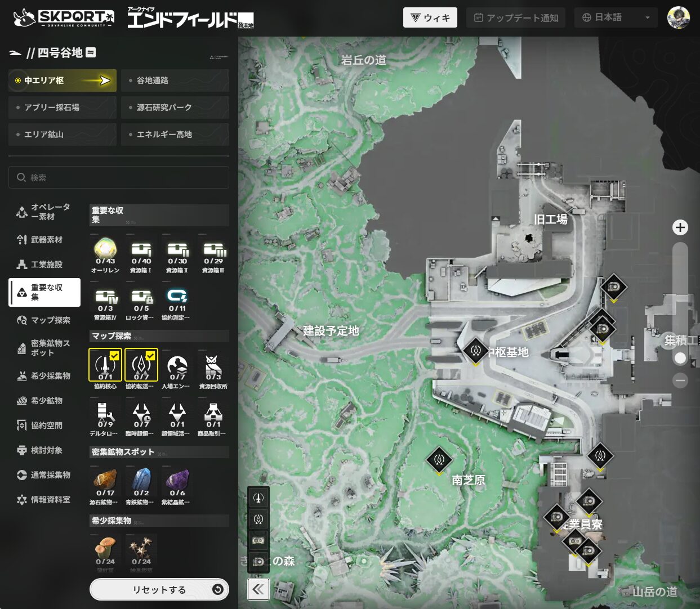Image resolution: width=700 pixels, height=609 pixels.
Task: Click the 南芝原 teleport marker on map
Action: [x=439, y=460]
